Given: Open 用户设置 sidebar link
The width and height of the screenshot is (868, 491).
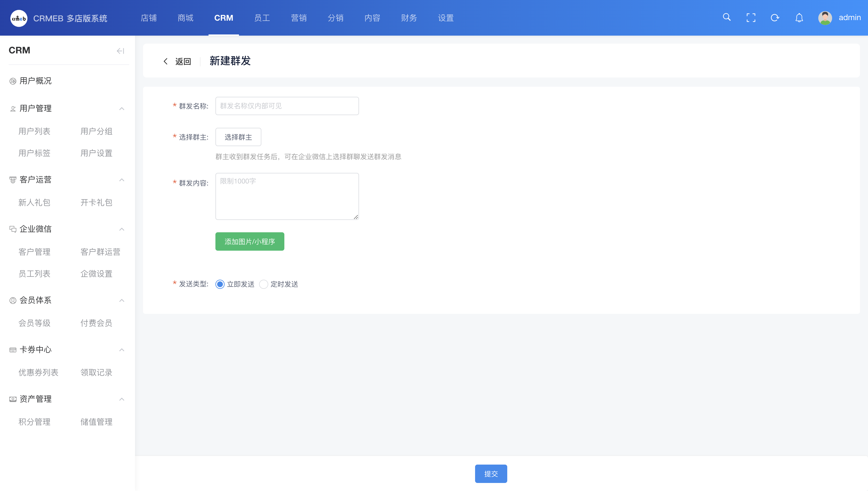Looking at the screenshot, I should tap(97, 153).
